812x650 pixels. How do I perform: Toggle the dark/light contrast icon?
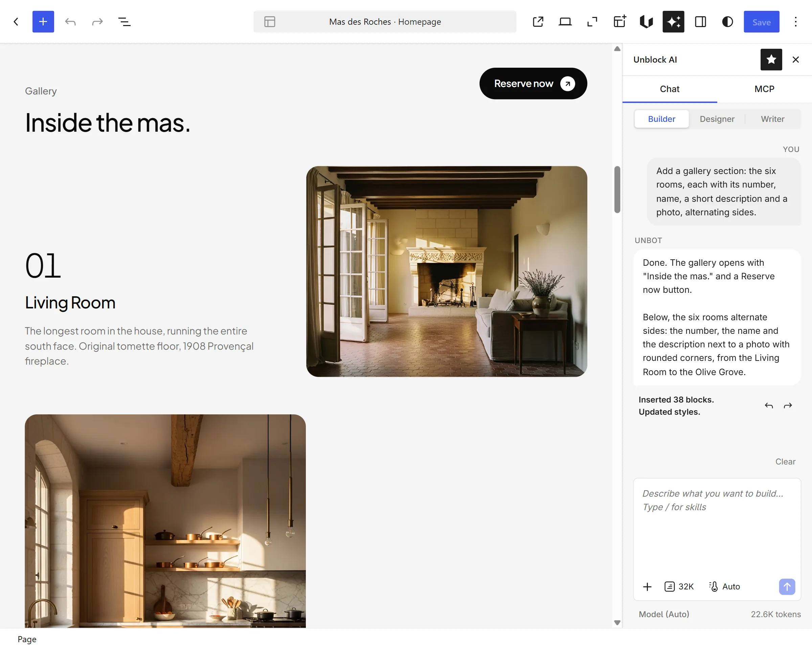tap(728, 22)
